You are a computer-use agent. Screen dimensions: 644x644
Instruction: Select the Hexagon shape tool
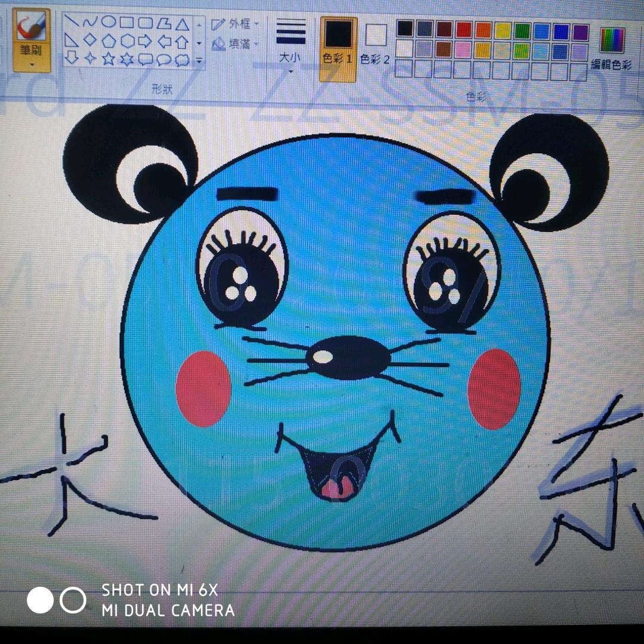point(127,41)
